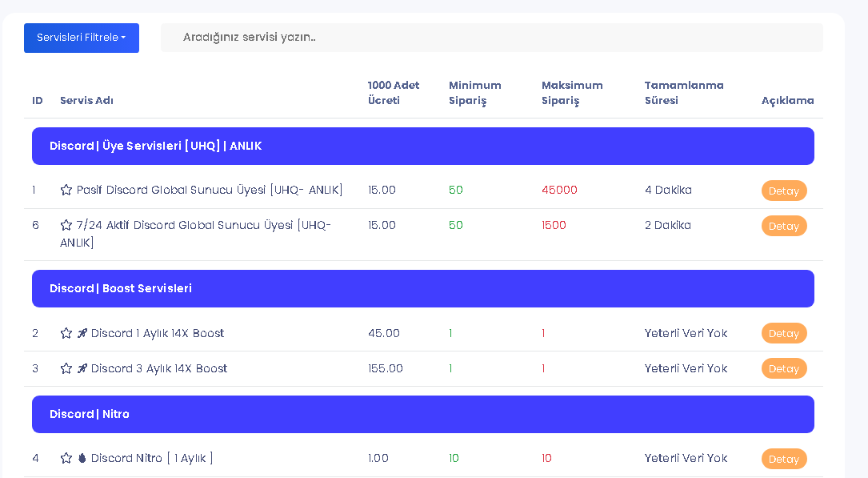Select the 'Discord | Boost Servisleri' category header
The image size is (868, 478).
(x=423, y=288)
